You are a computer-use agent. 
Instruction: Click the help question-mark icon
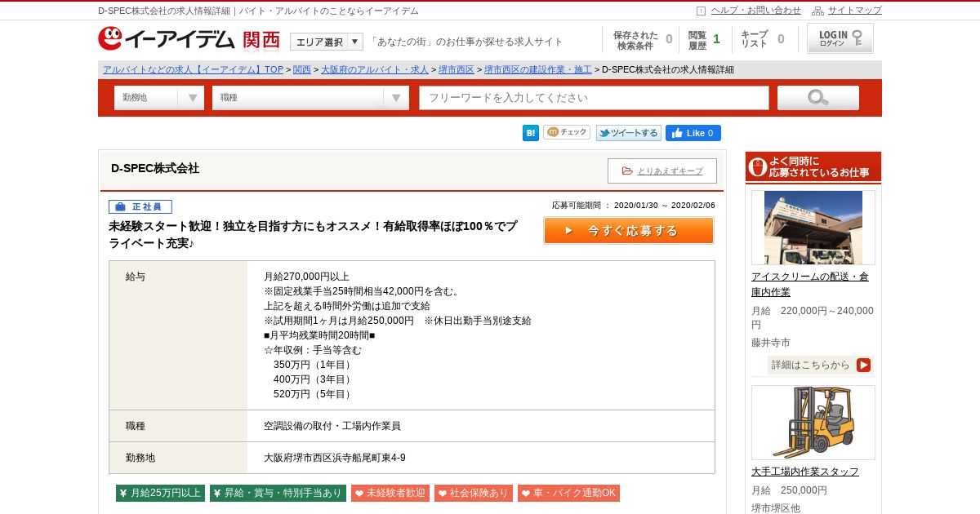[701, 11]
